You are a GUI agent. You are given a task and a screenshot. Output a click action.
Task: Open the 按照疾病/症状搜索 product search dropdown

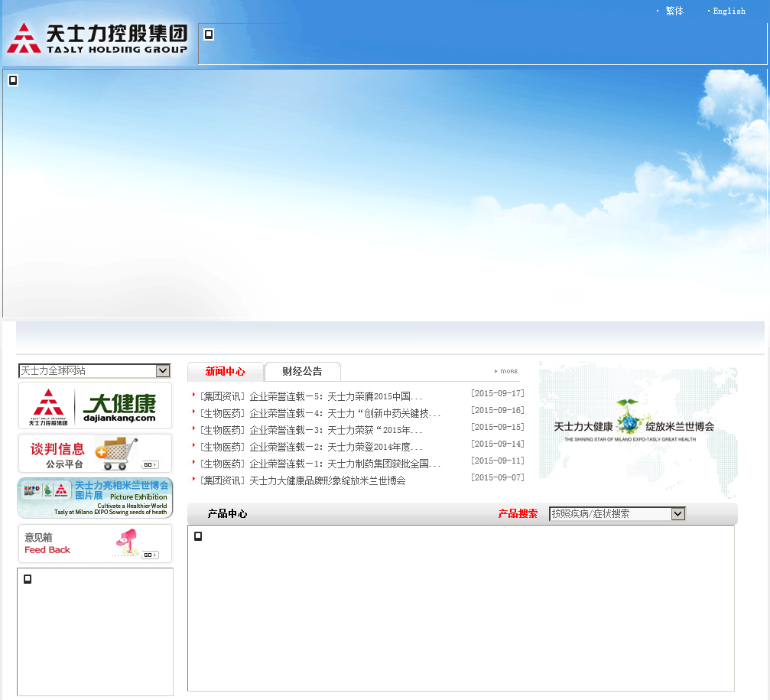click(617, 514)
